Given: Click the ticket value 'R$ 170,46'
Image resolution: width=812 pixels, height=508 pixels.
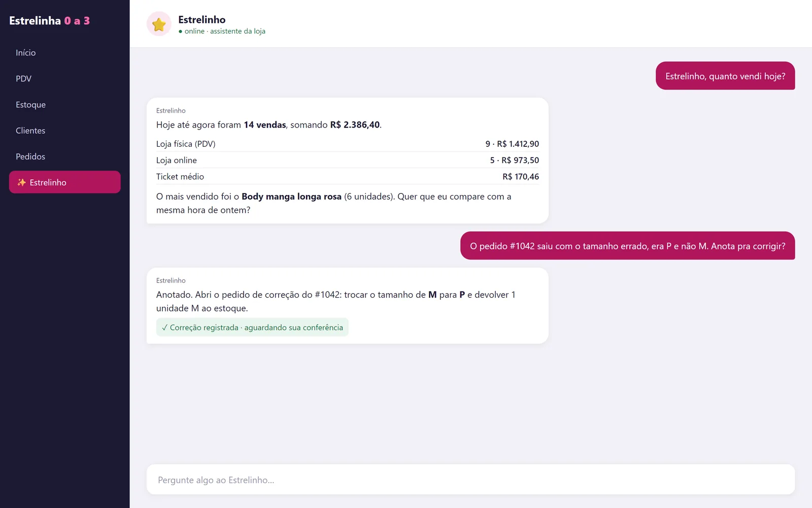Looking at the screenshot, I should tap(521, 176).
